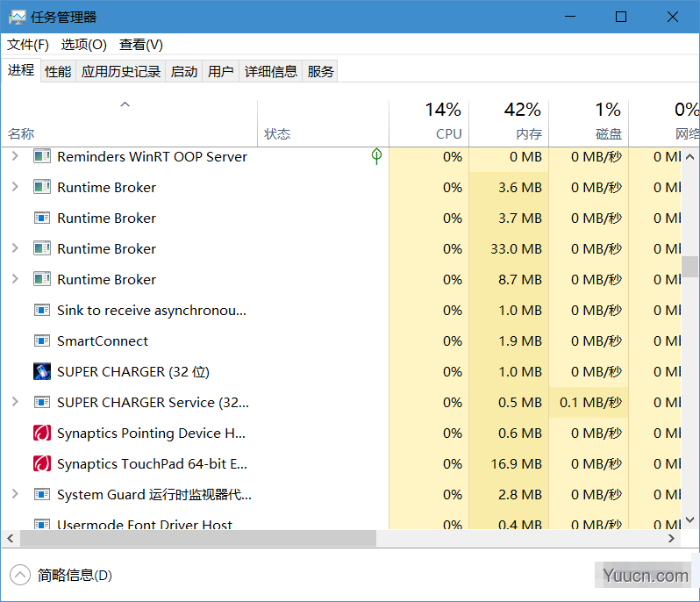Click the SmartConnect process icon

coord(42,340)
